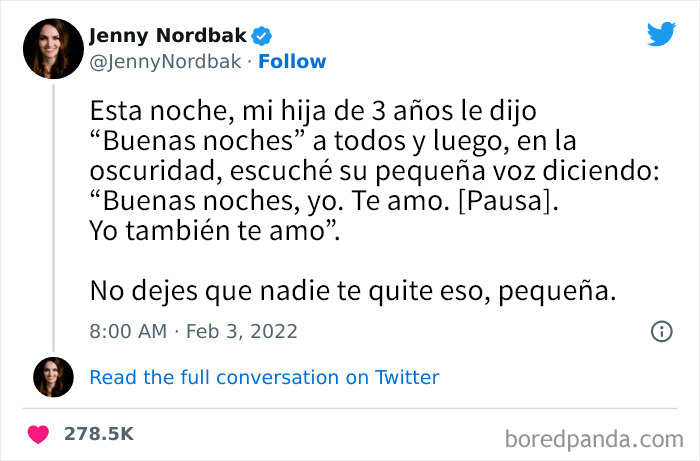Open the Jenny Nordbak display name

(x=168, y=36)
